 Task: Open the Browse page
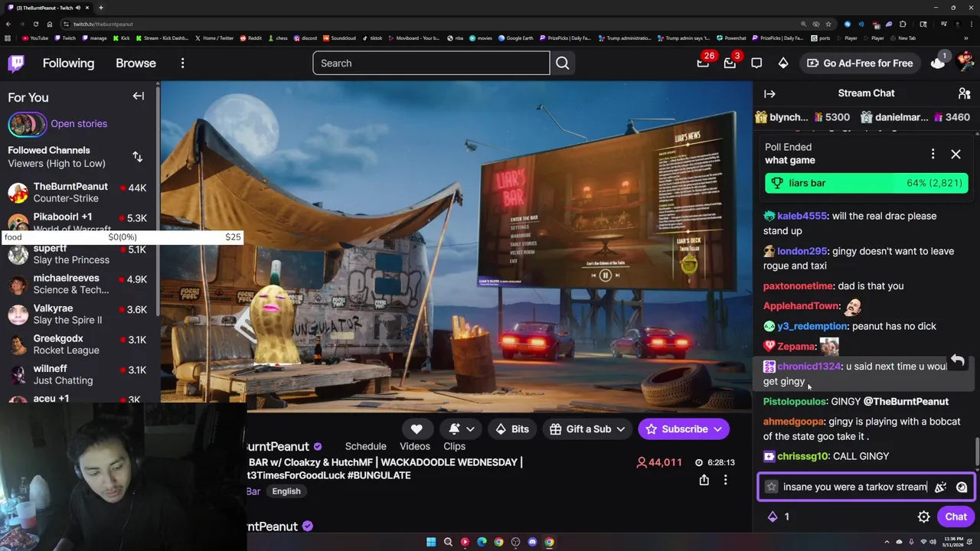tap(136, 64)
